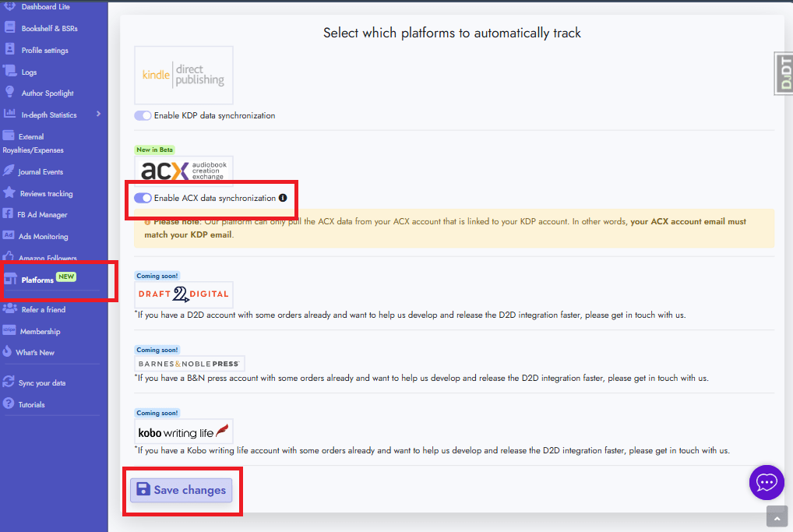Click Coming soon badge above Draft2Digital
Viewport: 793px width, 532px height.
tap(157, 276)
